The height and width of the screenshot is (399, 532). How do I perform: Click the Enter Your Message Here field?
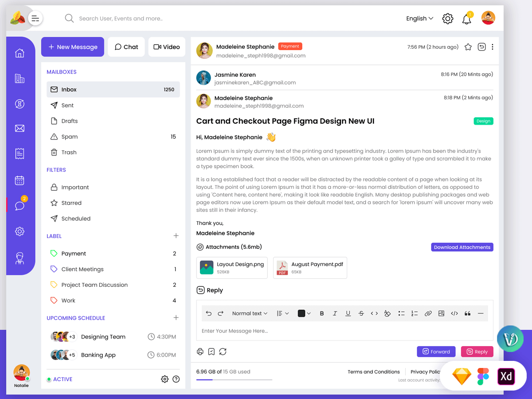(x=345, y=331)
